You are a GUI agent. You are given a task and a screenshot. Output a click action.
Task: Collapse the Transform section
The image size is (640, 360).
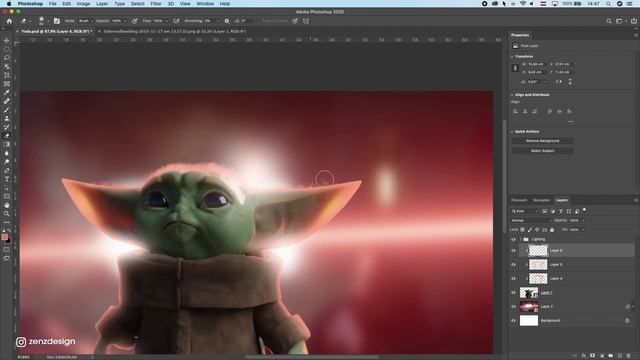point(512,57)
